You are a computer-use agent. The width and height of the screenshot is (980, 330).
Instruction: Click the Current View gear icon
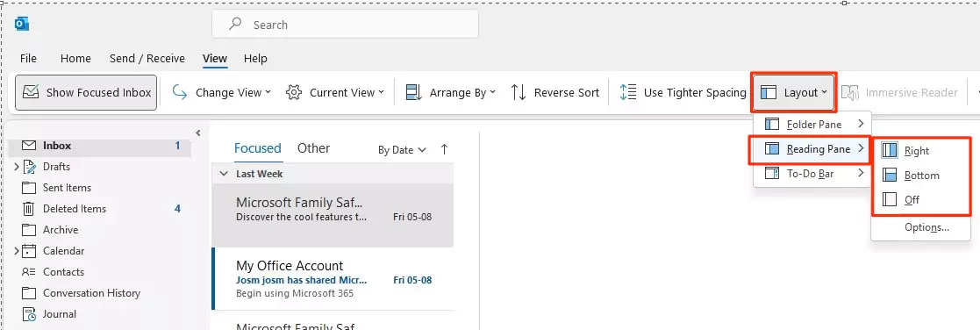pos(293,92)
